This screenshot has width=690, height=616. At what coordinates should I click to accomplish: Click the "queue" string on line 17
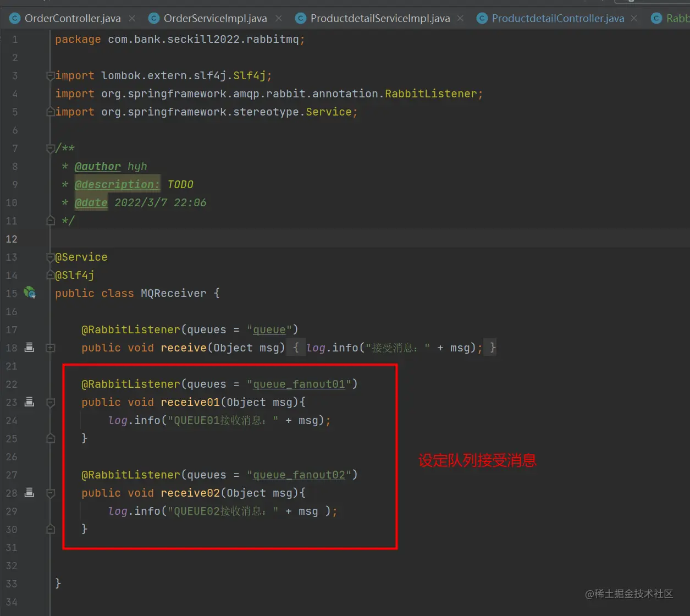[269, 329]
